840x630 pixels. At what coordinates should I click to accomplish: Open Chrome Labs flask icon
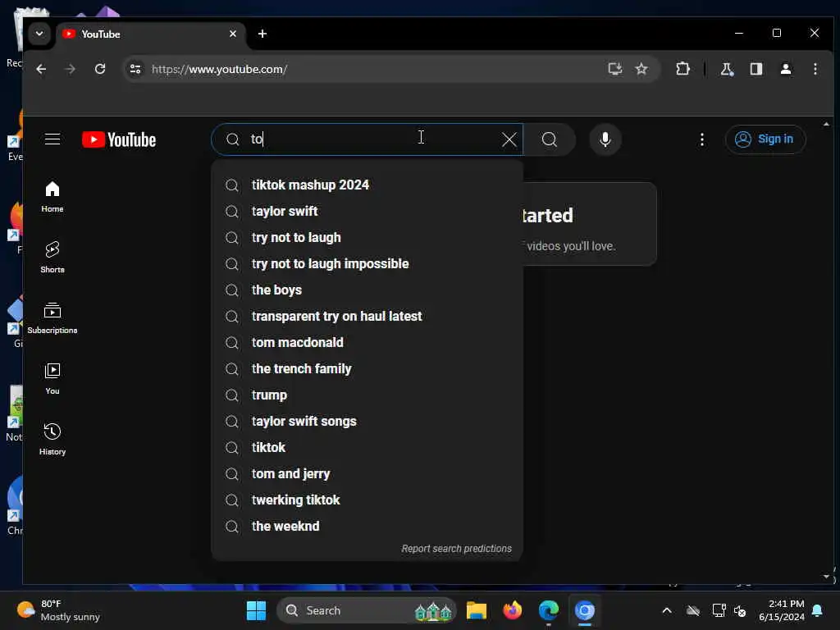click(x=727, y=69)
